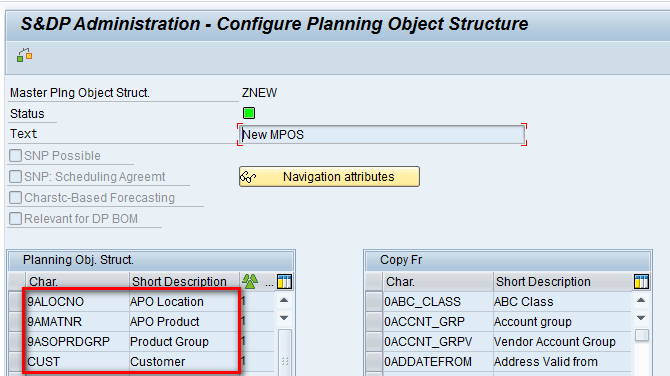Select the row handle beside 0ABC_CLASS
The height and width of the screenshot is (376, 670).
coord(374,302)
